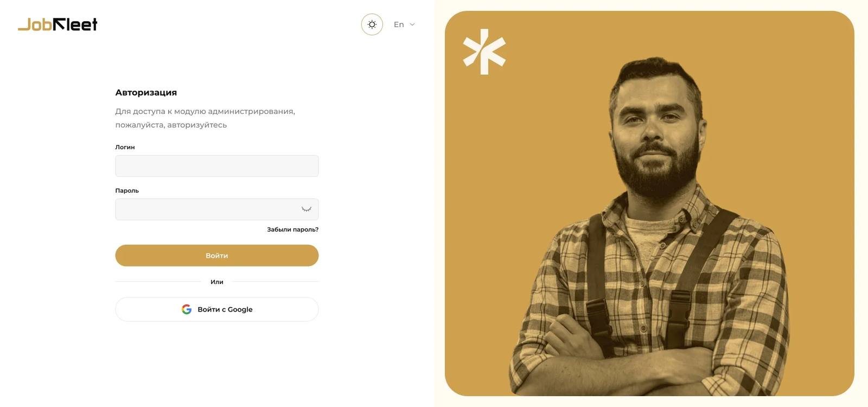Click the Пароль field label

[x=127, y=190]
